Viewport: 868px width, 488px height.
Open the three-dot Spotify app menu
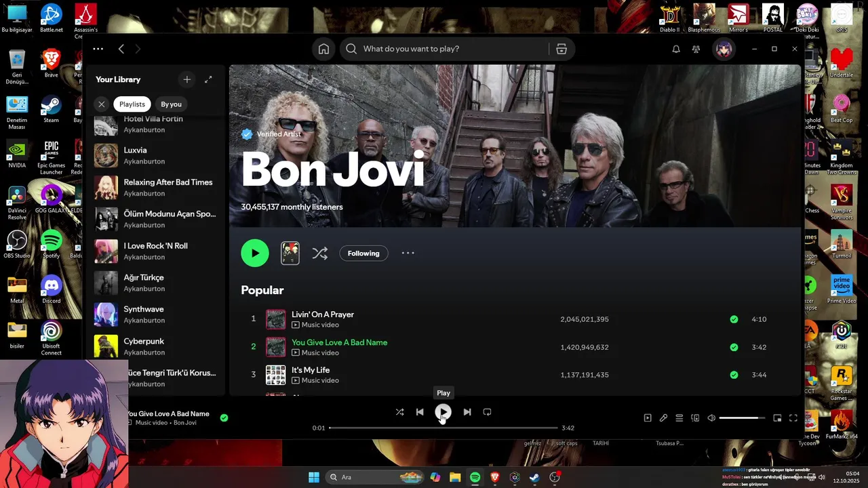(98, 49)
